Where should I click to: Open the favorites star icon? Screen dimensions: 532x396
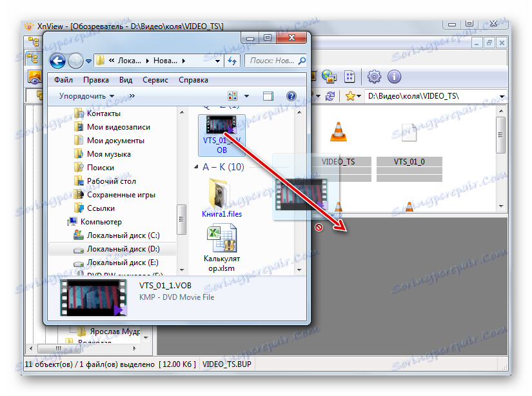coord(350,96)
